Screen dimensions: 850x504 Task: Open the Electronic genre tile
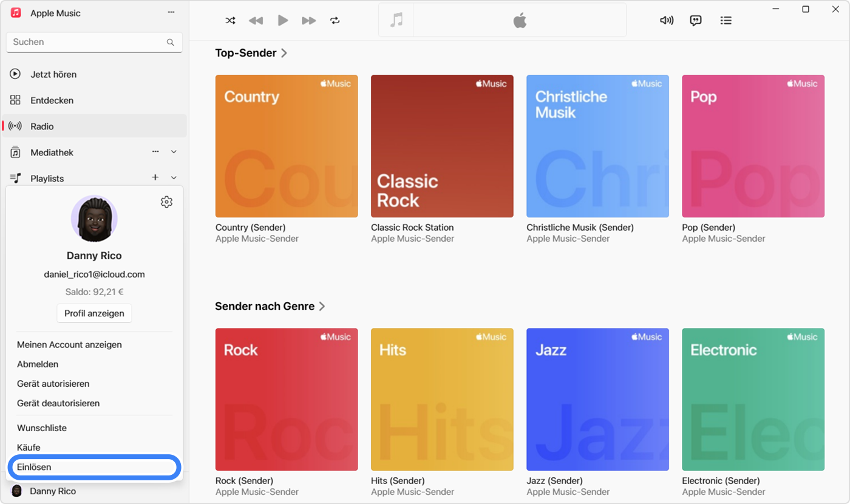click(753, 399)
